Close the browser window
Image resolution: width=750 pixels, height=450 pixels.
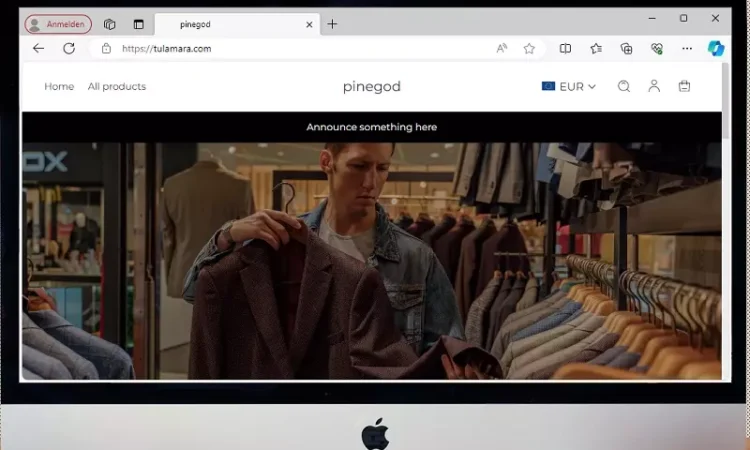coord(715,18)
